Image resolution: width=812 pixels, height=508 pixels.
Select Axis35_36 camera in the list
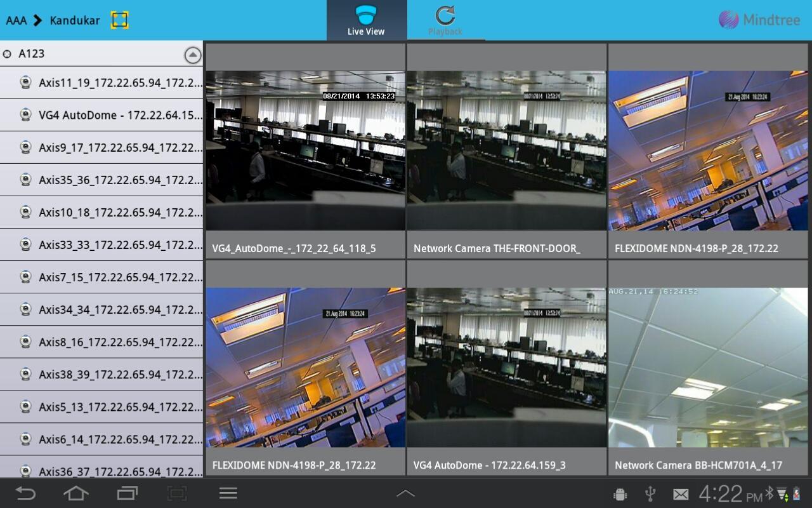(x=121, y=180)
